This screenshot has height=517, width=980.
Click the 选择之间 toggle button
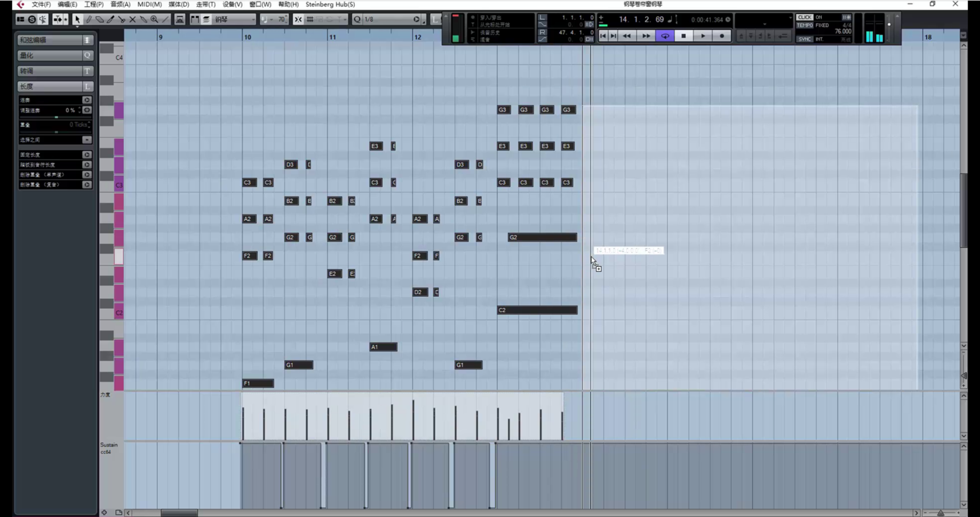pos(87,140)
